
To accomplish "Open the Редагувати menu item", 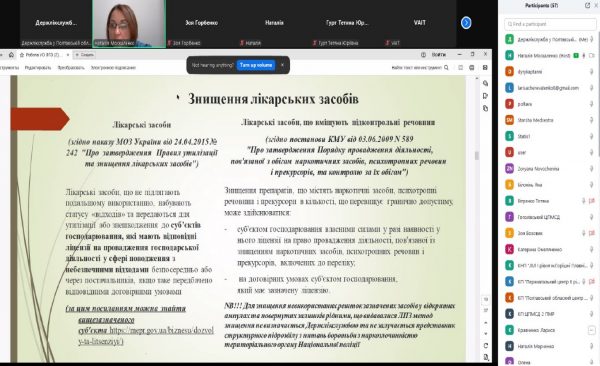I will coord(38,68).
